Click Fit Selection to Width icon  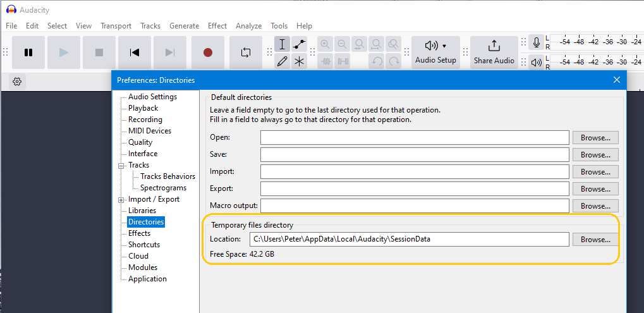(x=360, y=44)
